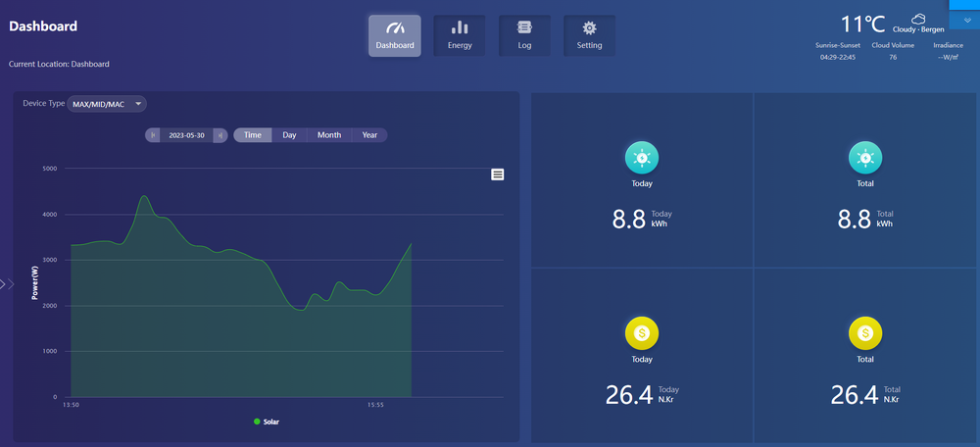
Task: Switch chart to Month view
Action: click(x=329, y=135)
